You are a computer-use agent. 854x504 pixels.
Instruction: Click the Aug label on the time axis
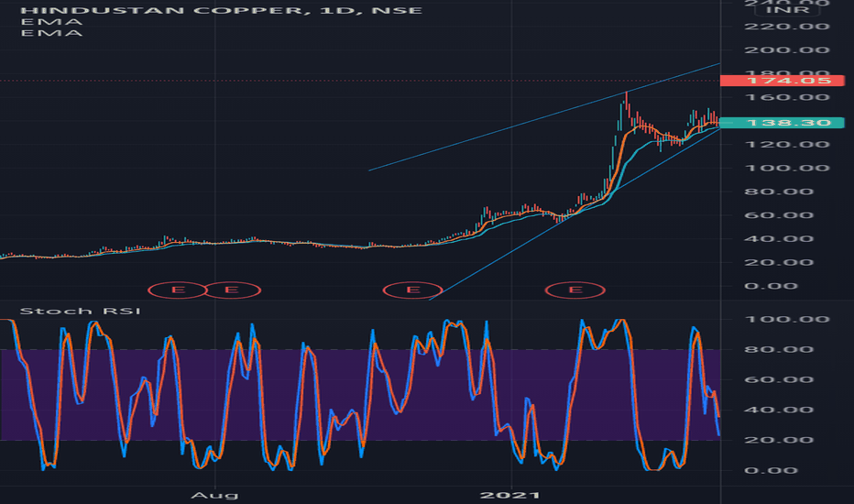[214, 495]
